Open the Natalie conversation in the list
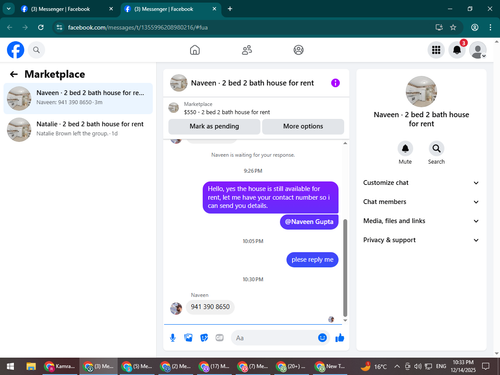This screenshot has width=500, height=375. [x=78, y=129]
